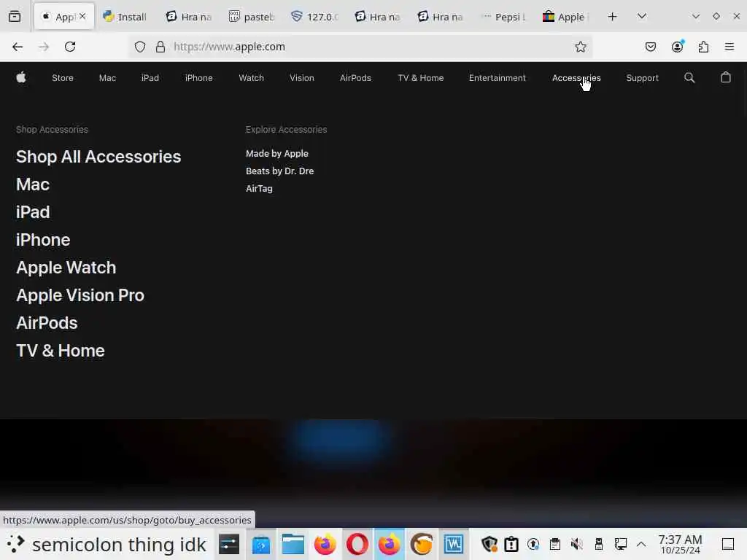Click the Firefox View icon beside the tabs
The height and width of the screenshot is (560, 747).
15,17
